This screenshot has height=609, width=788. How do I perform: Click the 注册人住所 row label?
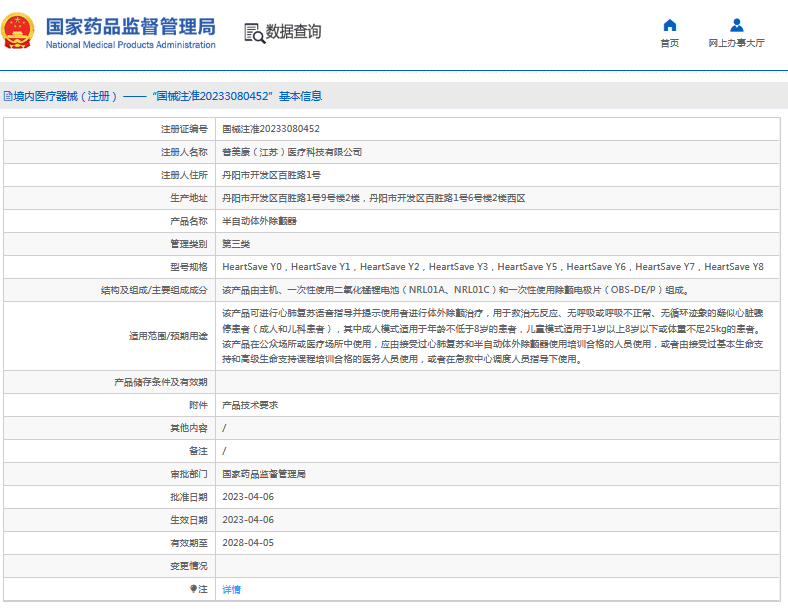[x=184, y=175]
